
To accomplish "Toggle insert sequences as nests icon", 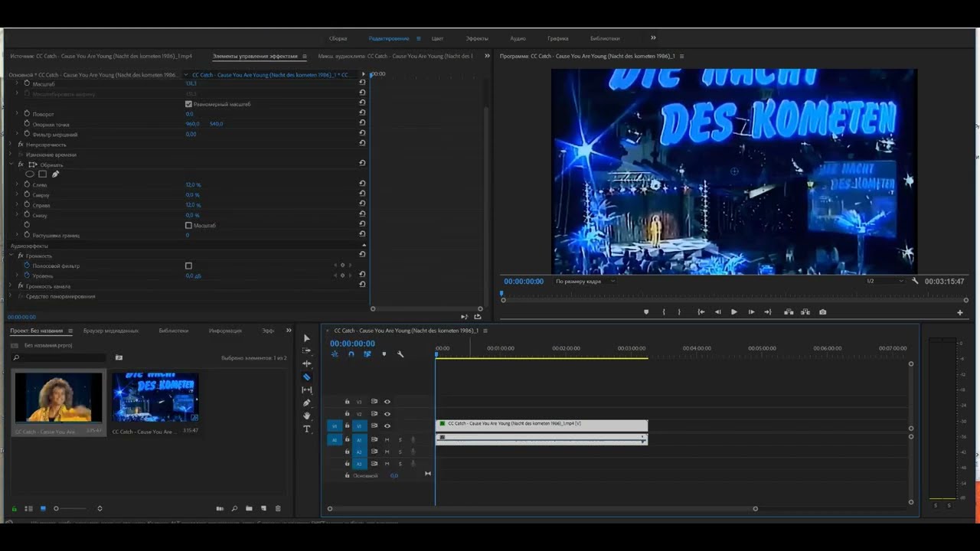I will click(x=335, y=354).
